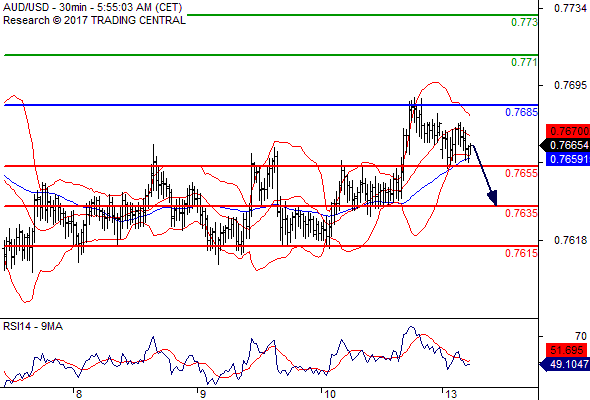
Task: Select the red 0.76700 price tag
Action: click(568, 131)
